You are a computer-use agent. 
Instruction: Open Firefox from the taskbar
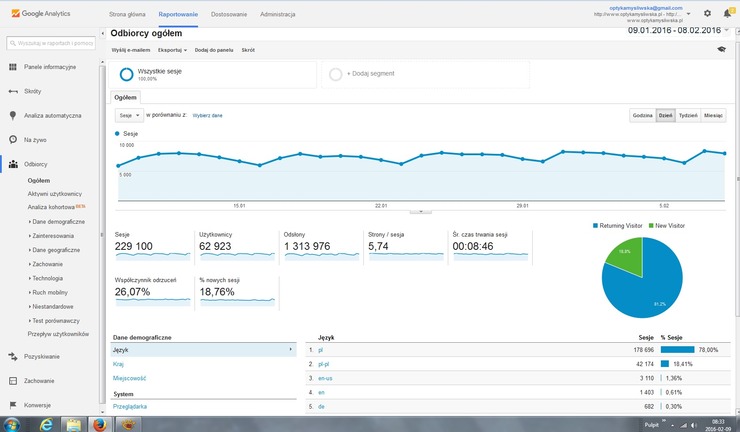[100, 424]
